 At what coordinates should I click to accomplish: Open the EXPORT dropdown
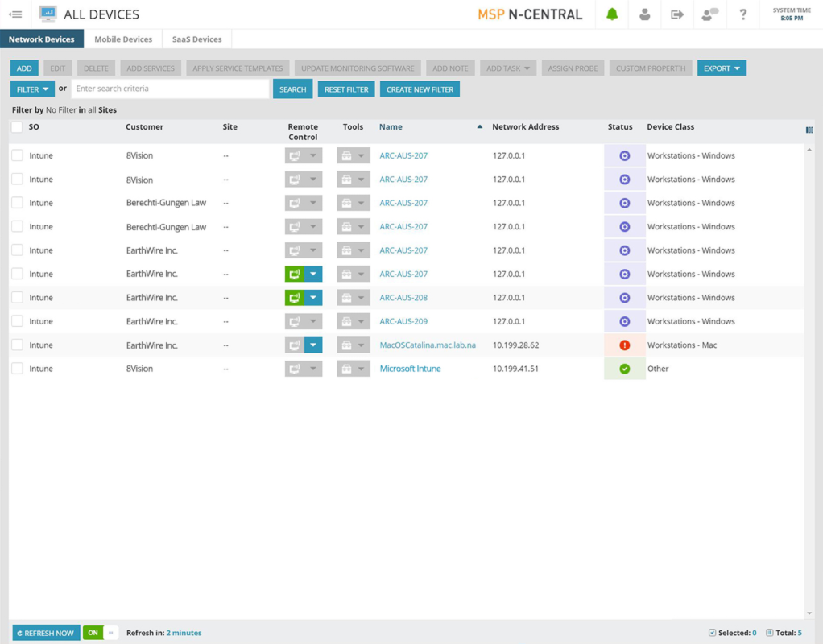[722, 68]
